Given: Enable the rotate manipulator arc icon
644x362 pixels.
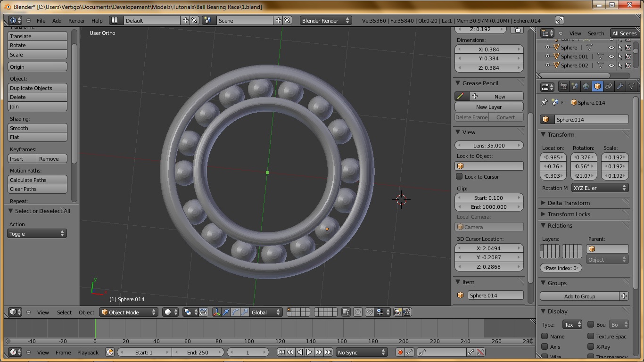Looking at the screenshot, I should click(x=235, y=312).
